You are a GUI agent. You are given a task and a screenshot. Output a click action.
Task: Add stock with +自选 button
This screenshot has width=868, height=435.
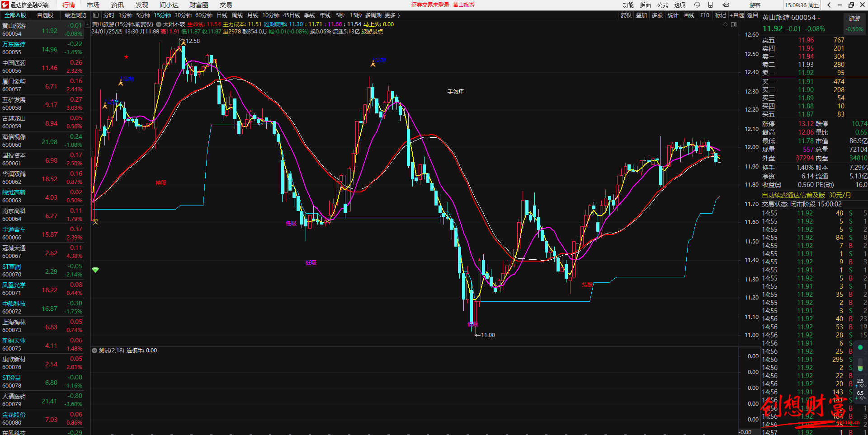737,15
